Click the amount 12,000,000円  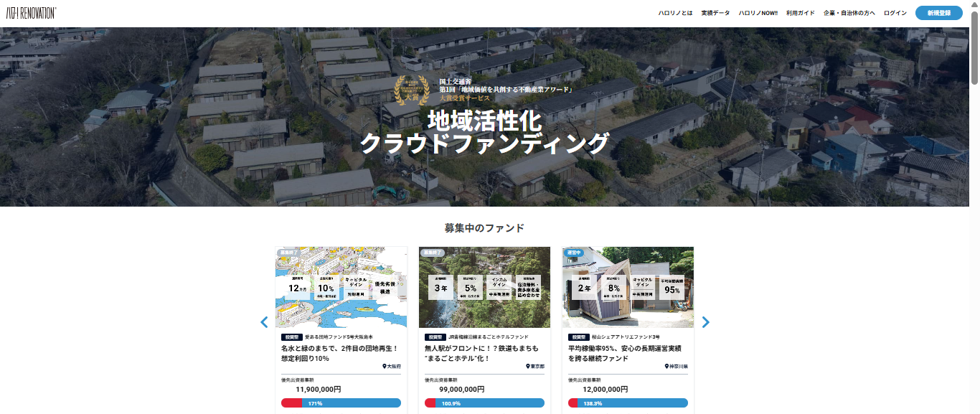point(606,389)
